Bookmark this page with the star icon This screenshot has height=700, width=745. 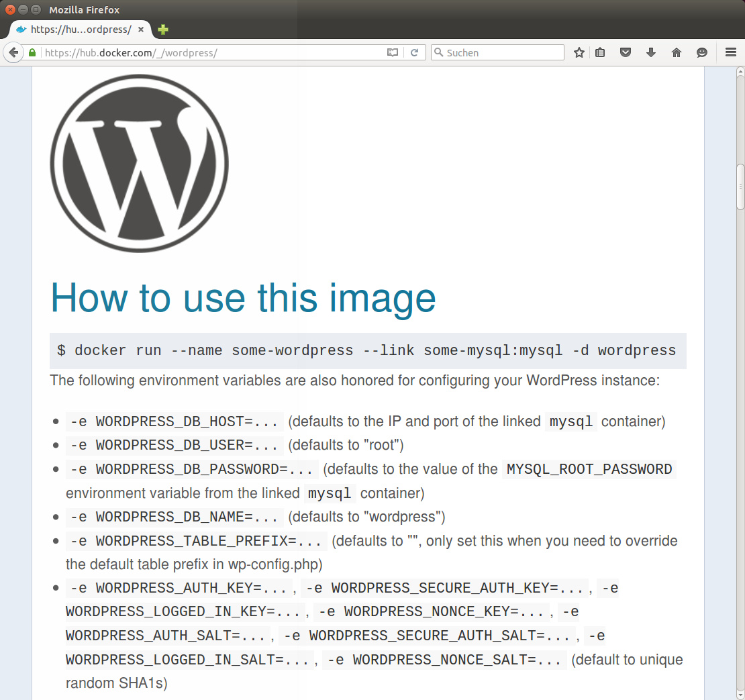tap(579, 52)
